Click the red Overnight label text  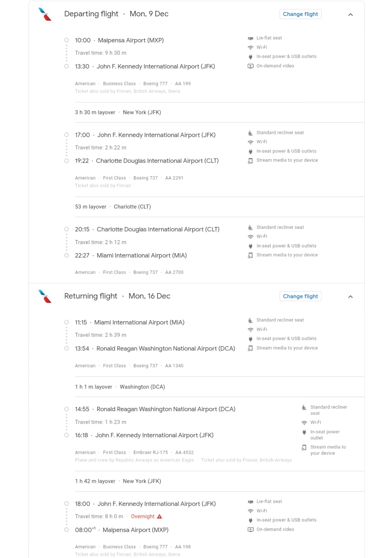click(x=143, y=516)
